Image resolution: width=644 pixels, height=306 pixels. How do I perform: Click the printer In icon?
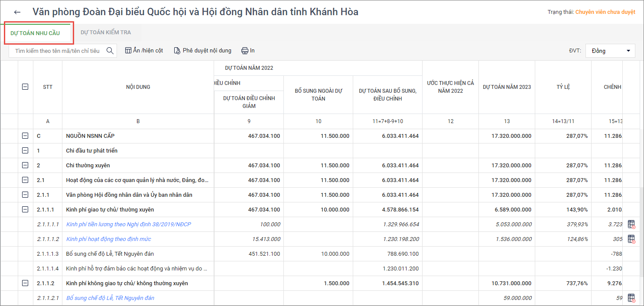pyautogui.click(x=245, y=51)
